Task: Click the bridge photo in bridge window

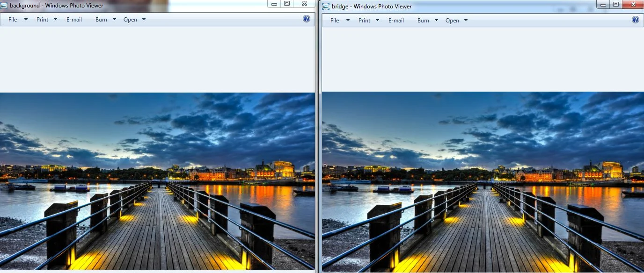Action: pos(483,182)
